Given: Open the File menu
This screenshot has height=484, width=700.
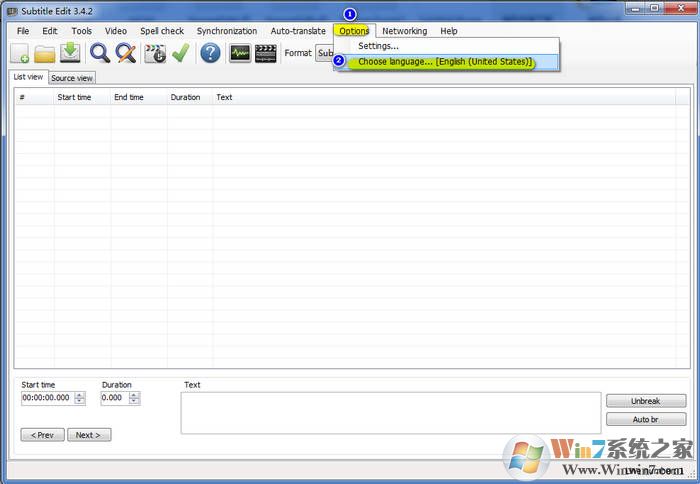Looking at the screenshot, I should tap(23, 31).
